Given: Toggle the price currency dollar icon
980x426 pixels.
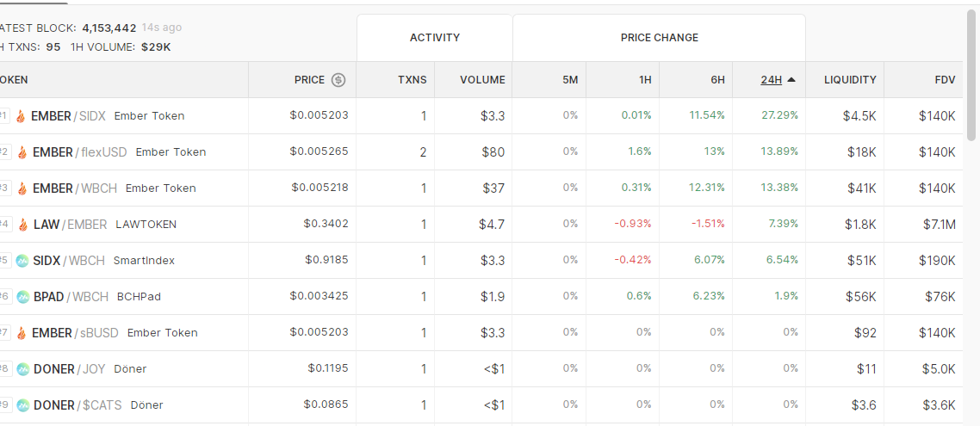Looking at the screenshot, I should [338, 80].
